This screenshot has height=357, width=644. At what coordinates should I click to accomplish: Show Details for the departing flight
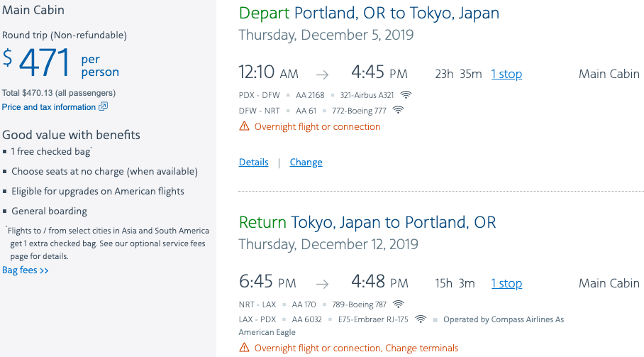pos(253,163)
